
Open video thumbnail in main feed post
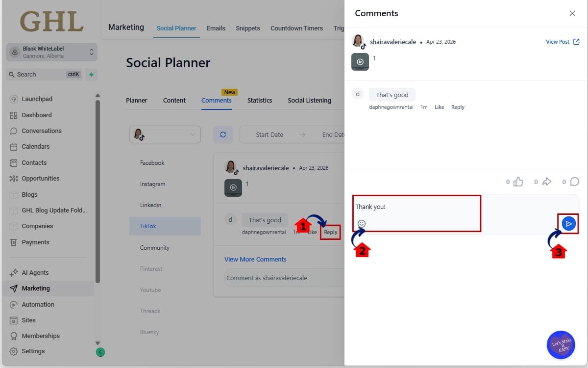click(x=233, y=188)
